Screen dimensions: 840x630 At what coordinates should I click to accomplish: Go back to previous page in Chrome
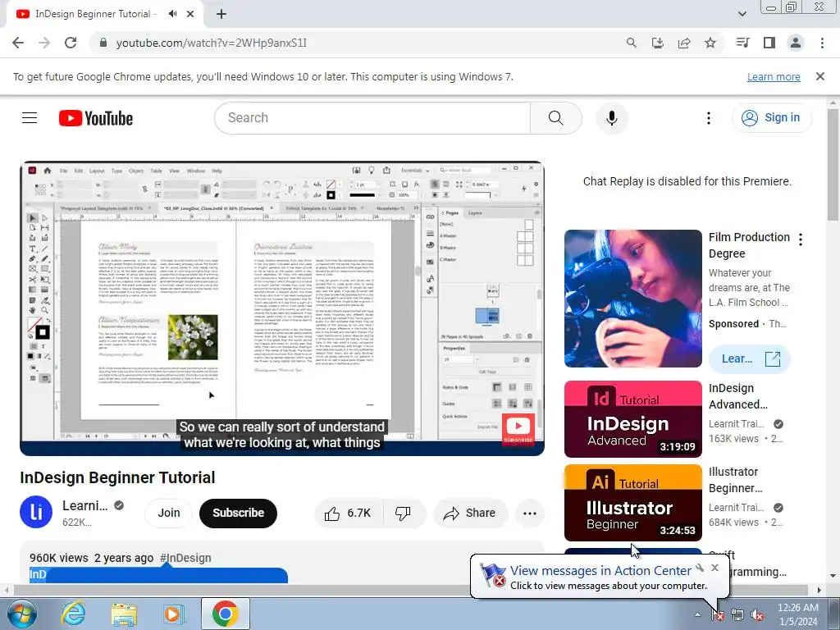tap(18, 43)
